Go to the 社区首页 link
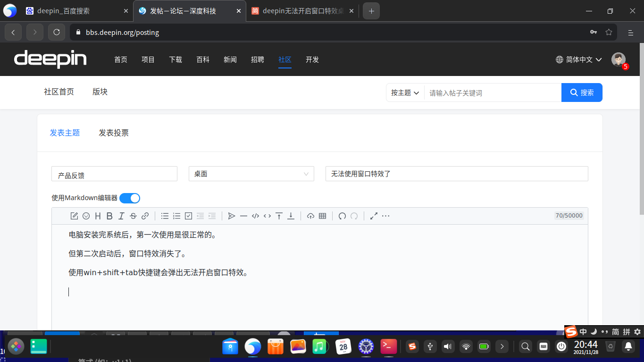Viewport: 644px width, 362px height. click(59, 92)
